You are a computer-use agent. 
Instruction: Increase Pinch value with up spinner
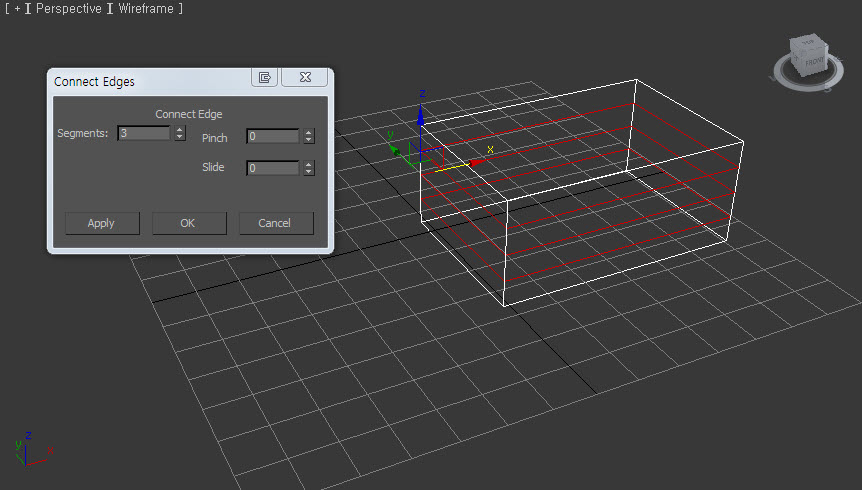pyautogui.click(x=309, y=132)
